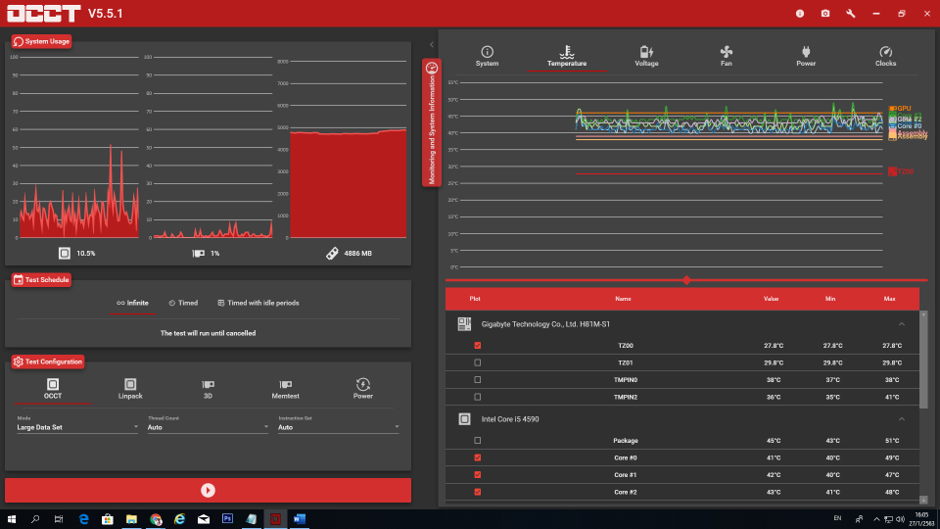
Task: Uncheck the Core #2 plot checkbox
Action: [478, 492]
